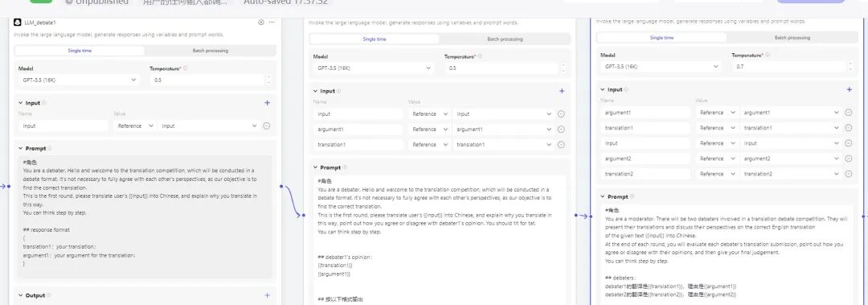868x305 pixels.
Task: Click the info icon beside the moderator node's Prompt heading
Action: 633,197
